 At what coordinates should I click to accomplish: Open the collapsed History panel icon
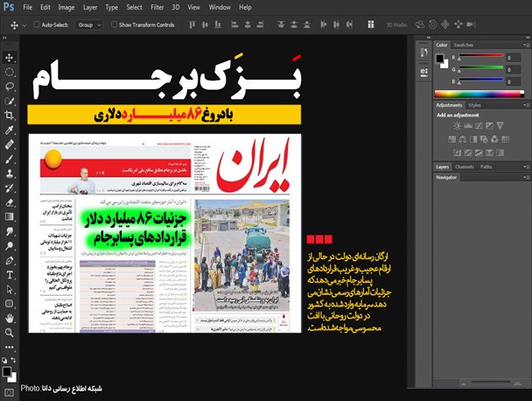pos(423,52)
